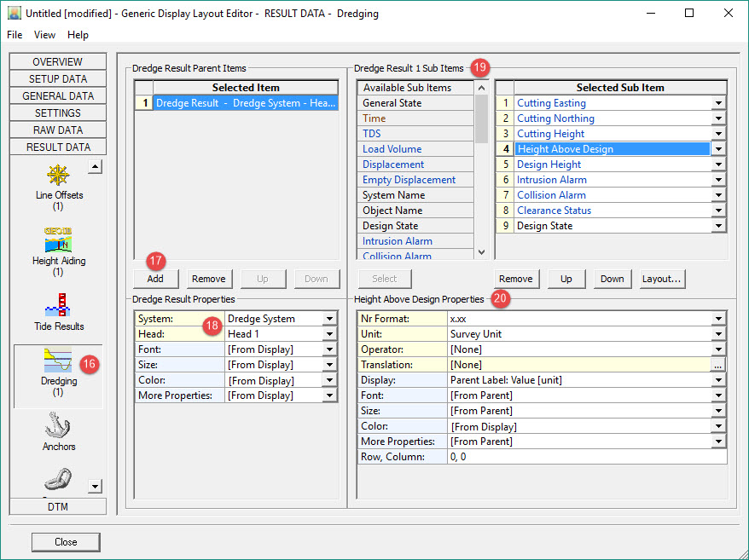Open the Unit dropdown with Survey Unit
The image size is (749, 560).
(718, 334)
